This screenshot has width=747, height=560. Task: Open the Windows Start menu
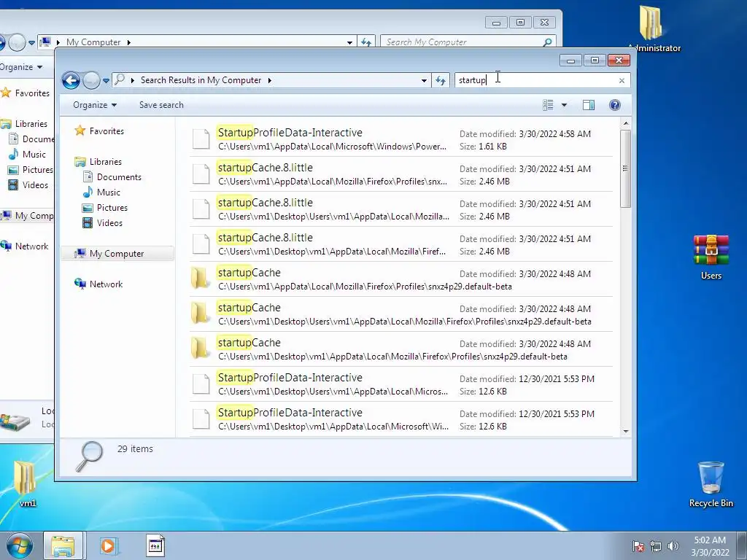coord(20,545)
